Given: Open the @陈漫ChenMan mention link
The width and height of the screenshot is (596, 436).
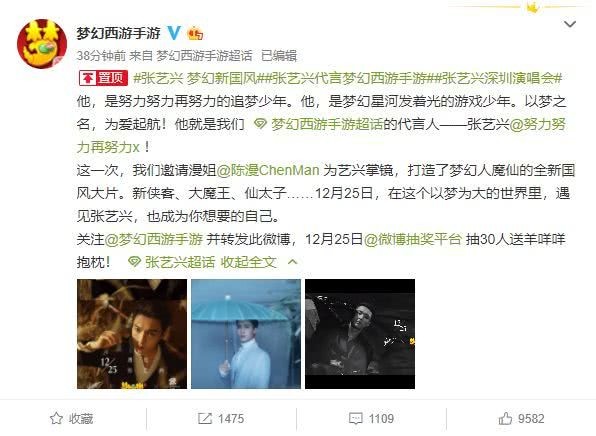Looking at the screenshot, I should [x=268, y=170].
